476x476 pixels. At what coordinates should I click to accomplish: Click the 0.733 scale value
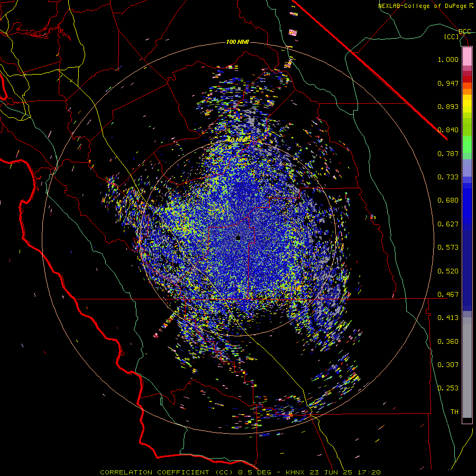448,177
